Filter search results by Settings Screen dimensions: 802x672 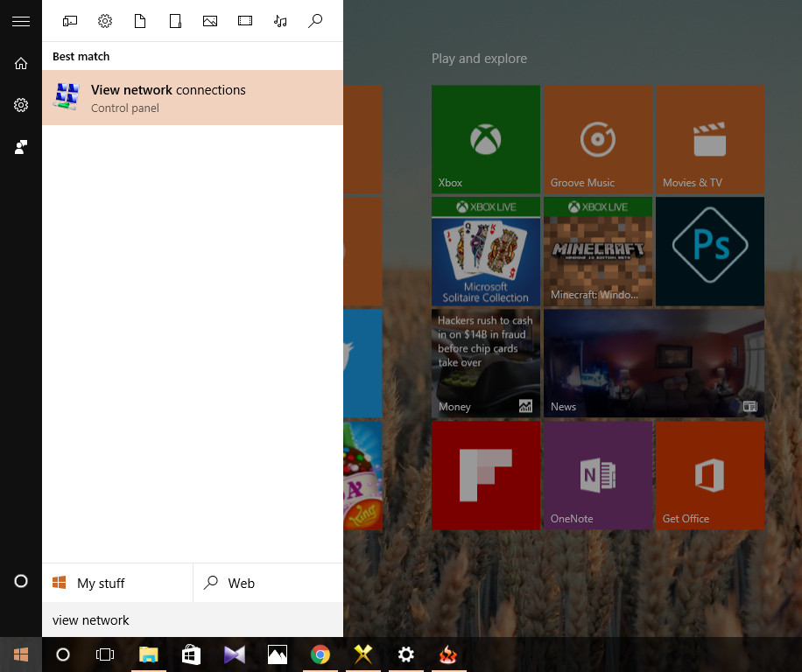point(105,21)
